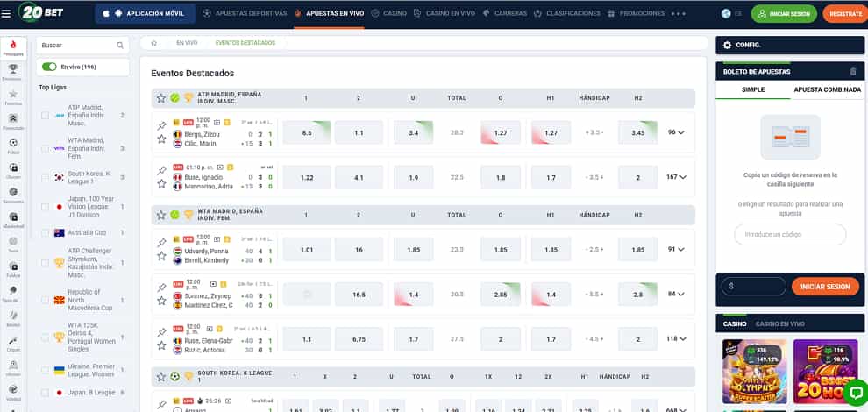Check WTA 125K Oeiras 4 checkbox

click(45, 337)
